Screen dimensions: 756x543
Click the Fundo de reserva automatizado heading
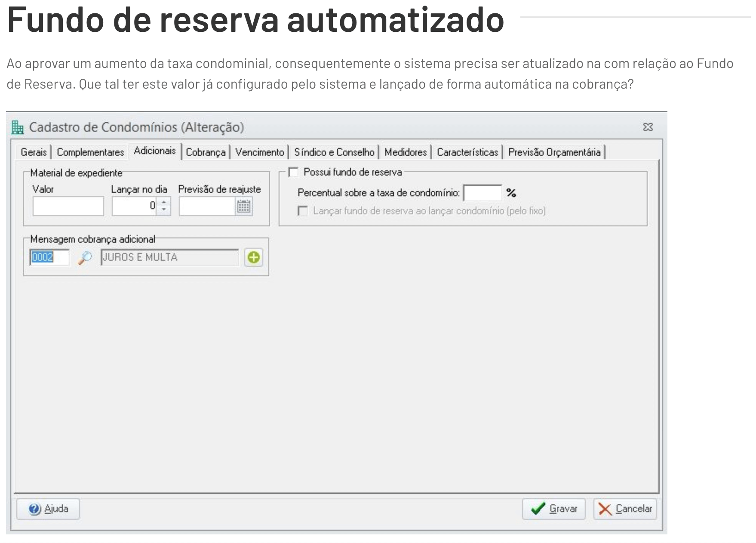point(255,19)
